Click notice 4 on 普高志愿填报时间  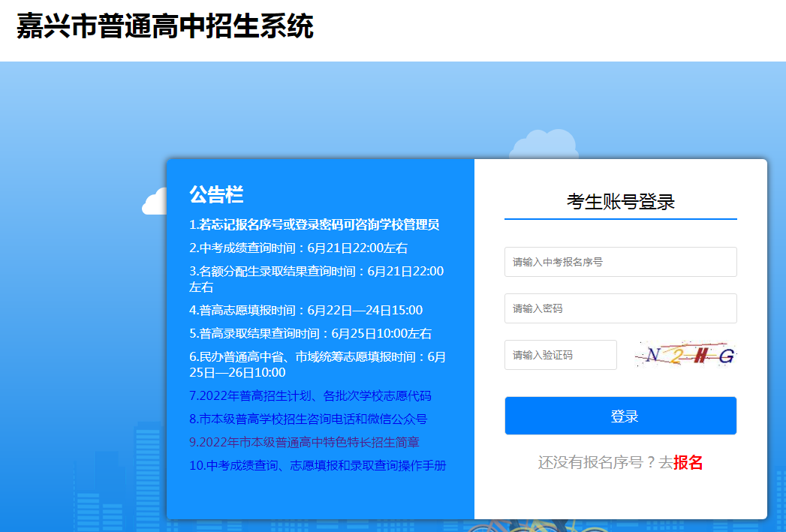[x=306, y=310]
